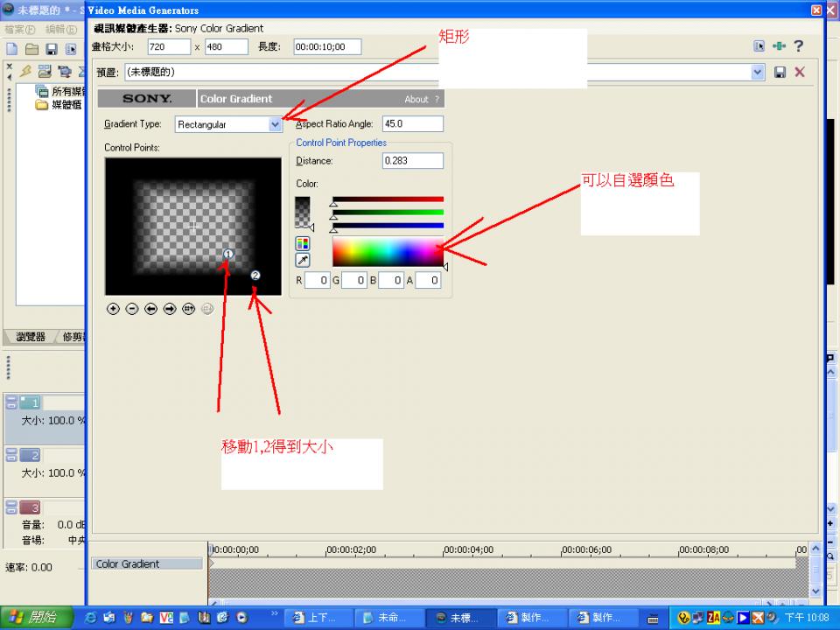The width and height of the screenshot is (840, 630).
Task: Pick the eyedropper color tool
Action: coord(303,261)
